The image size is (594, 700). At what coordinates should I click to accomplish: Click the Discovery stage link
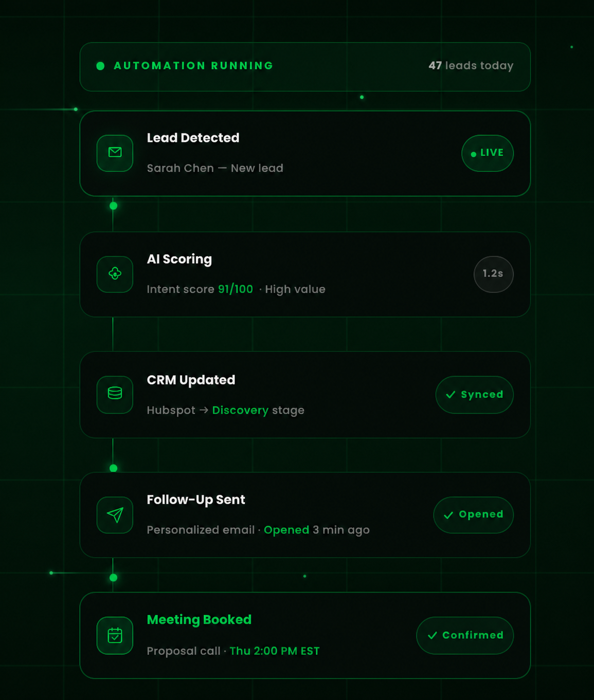coord(240,410)
